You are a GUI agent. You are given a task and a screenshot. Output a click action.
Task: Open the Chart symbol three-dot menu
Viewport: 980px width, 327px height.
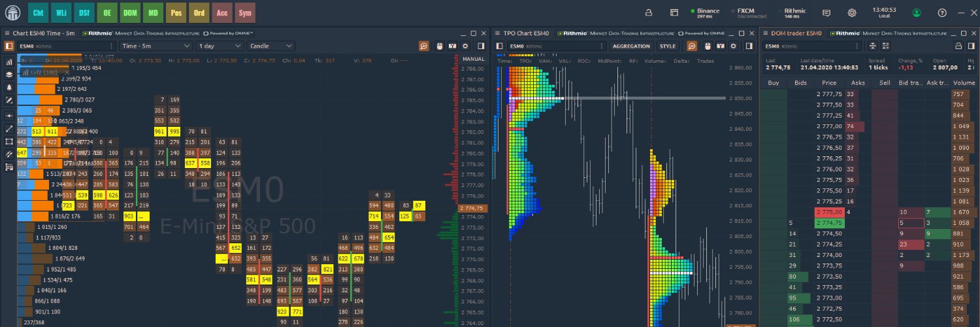110,46
